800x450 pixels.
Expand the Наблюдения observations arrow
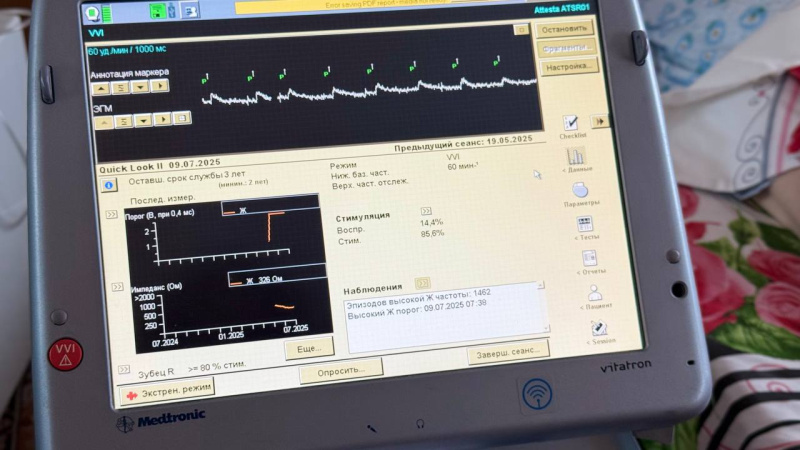tap(422, 284)
